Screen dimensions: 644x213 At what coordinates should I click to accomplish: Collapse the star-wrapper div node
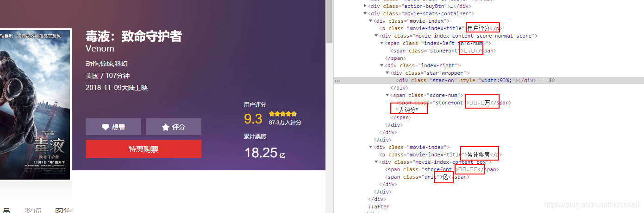[388, 73]
